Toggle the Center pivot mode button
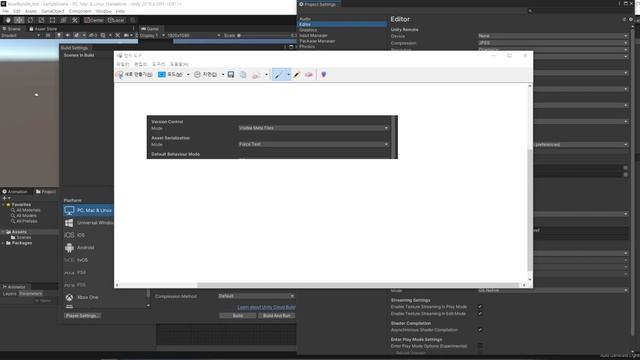This screenshot has width=640, height=360. tap(94, 20)
